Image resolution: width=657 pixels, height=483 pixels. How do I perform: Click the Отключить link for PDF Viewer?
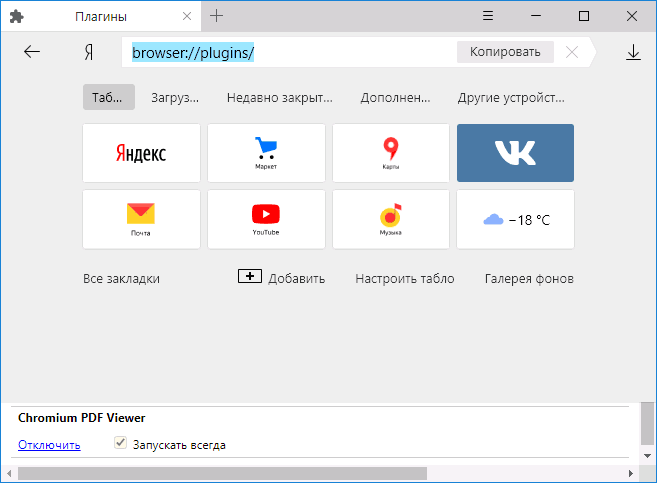click(x=49, y=445)
